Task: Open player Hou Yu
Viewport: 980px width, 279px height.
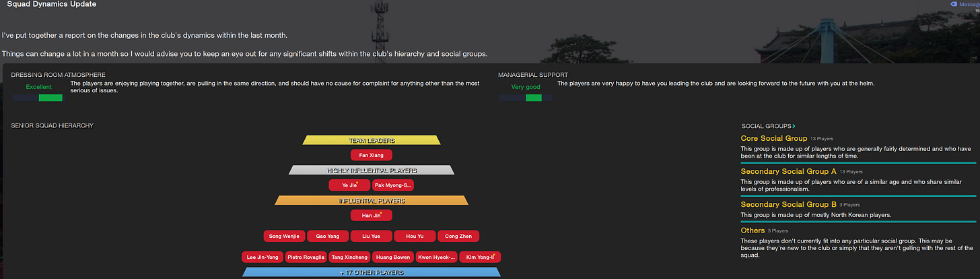Action: [415, 237]
